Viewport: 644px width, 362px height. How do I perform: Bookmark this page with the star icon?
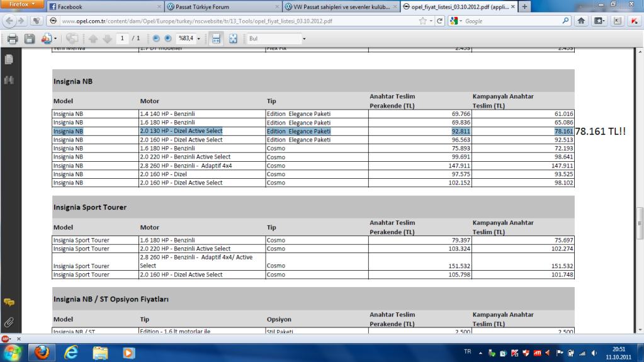pyautogui.click(x=422, y=21)
